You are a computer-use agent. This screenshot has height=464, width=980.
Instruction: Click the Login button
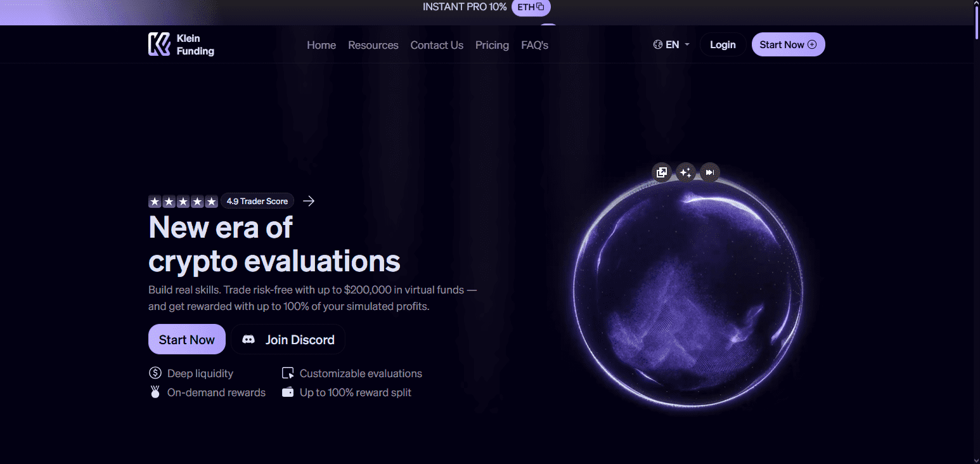coord(723,44)
